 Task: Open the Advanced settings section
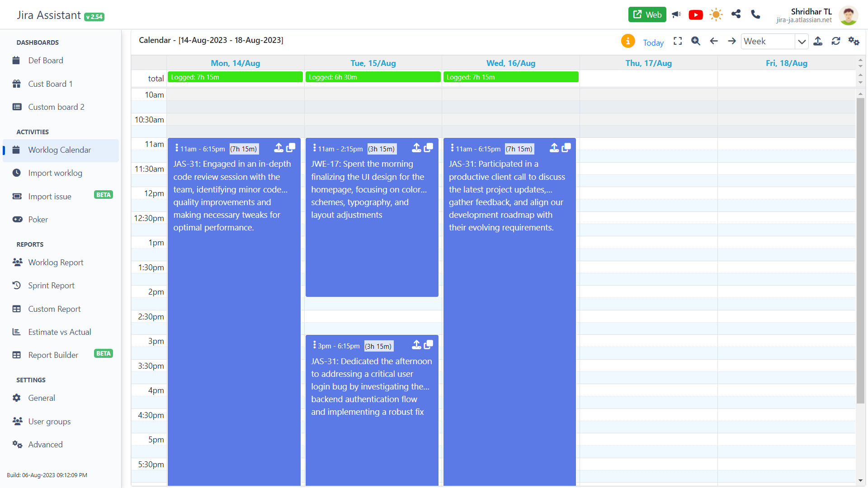pos(45,444)
